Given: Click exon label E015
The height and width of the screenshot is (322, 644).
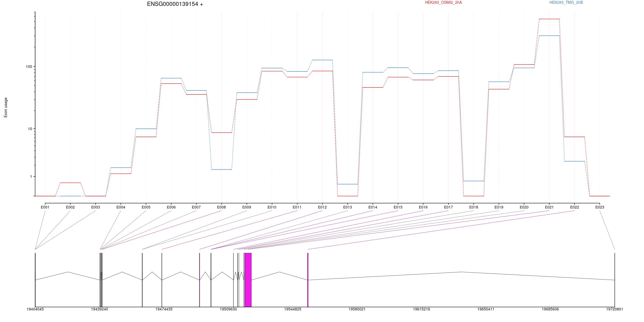Looking at the screenshot, I should coord(398,207).
